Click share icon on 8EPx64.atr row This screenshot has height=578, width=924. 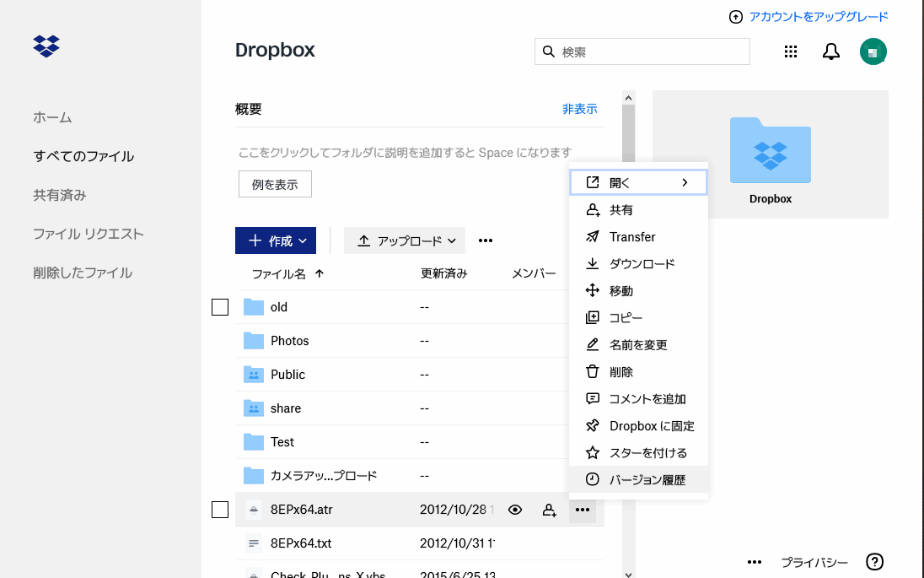549,510
